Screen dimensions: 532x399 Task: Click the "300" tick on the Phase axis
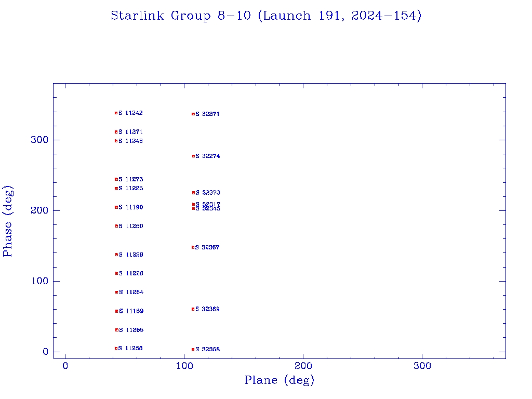[x=40, y=140]
